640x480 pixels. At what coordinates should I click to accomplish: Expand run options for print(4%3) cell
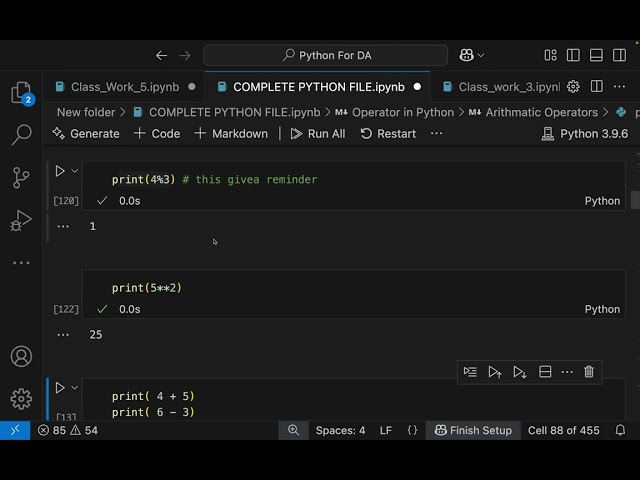(x=75, y=171)
